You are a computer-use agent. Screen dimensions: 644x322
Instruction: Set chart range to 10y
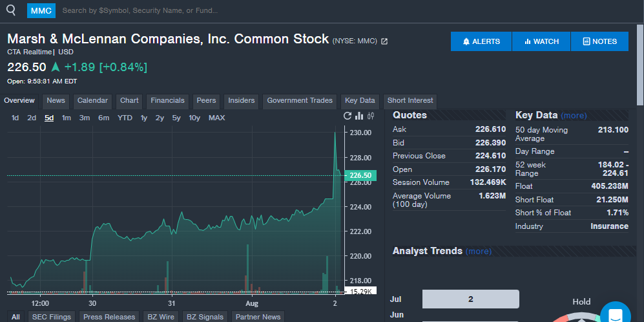(194, 118)
